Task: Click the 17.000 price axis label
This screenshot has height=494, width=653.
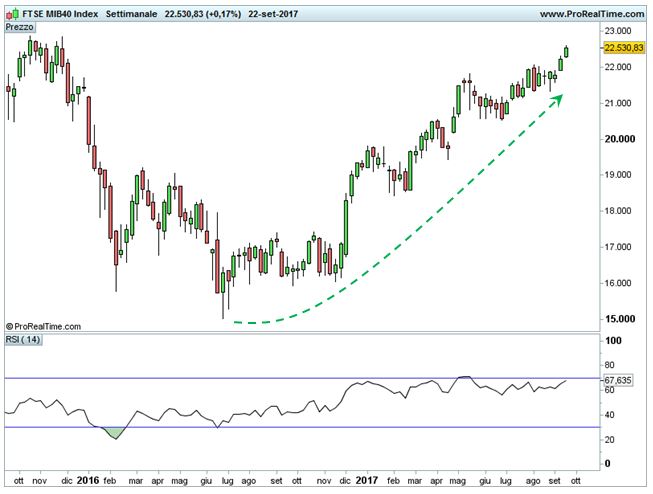Action: (618, 247)
